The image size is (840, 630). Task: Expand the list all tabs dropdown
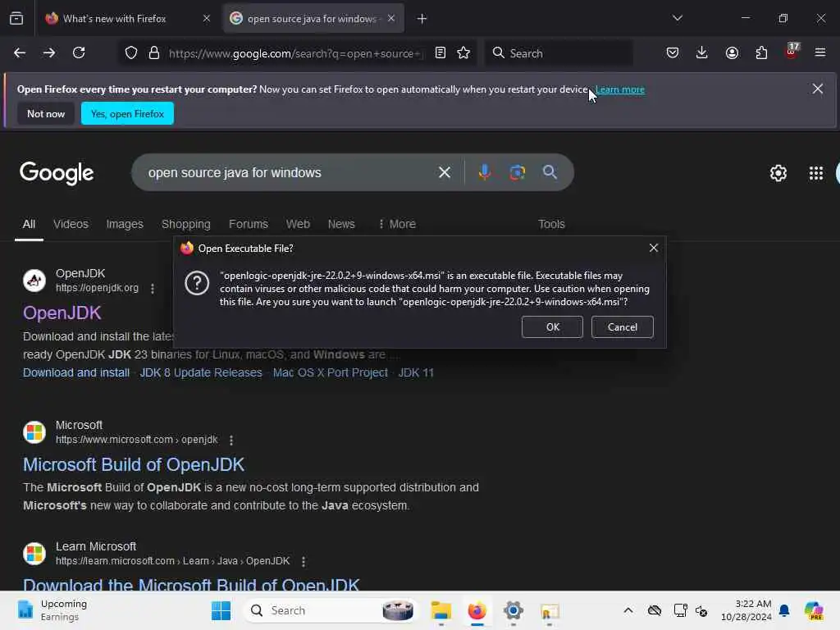677,18
